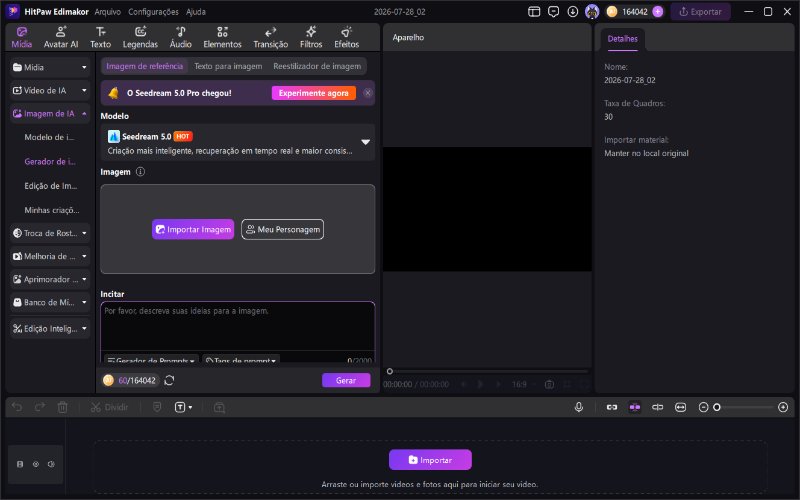The width and height of the screenshot is (800, 500).
Task: Open the feedback message icon
Action: click(553, 12)
